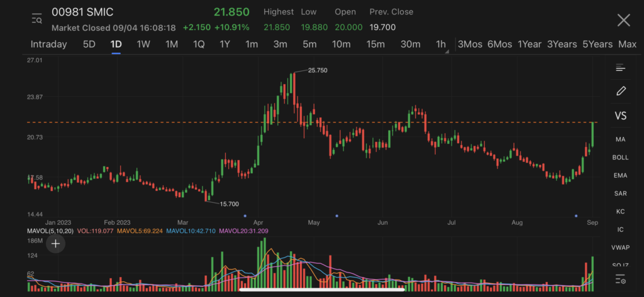This screenshot has height=297, width=644.
Task: Set range to 1Year
Action: pyautogui.click(x=530, y=45)
